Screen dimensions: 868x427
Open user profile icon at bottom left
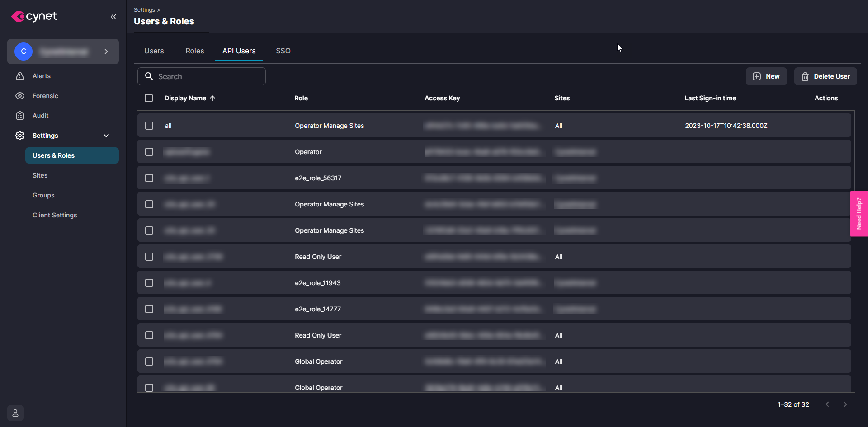15,413
